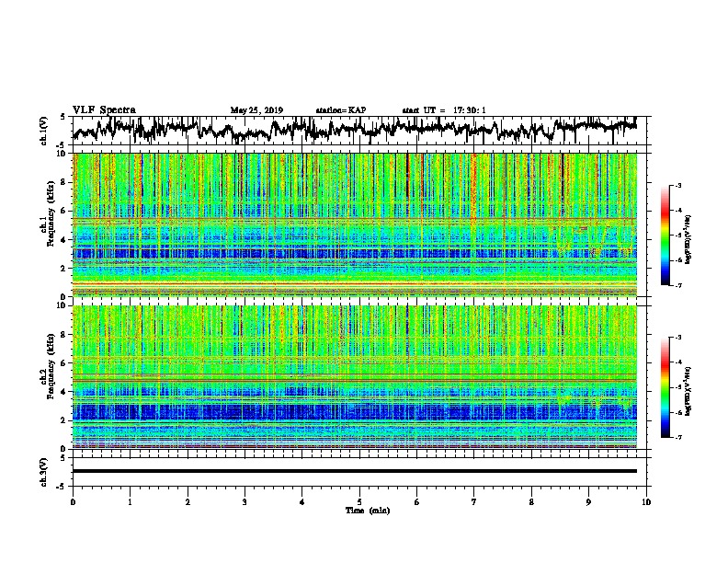Click the 'ch.3(V)' axis label

point(43,472)
